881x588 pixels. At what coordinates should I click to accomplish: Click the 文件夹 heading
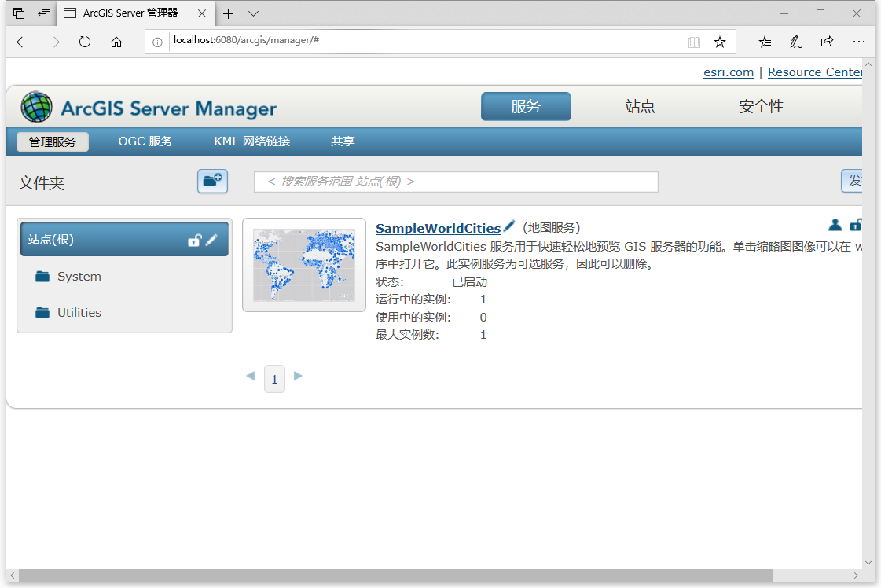pos(41,182)
